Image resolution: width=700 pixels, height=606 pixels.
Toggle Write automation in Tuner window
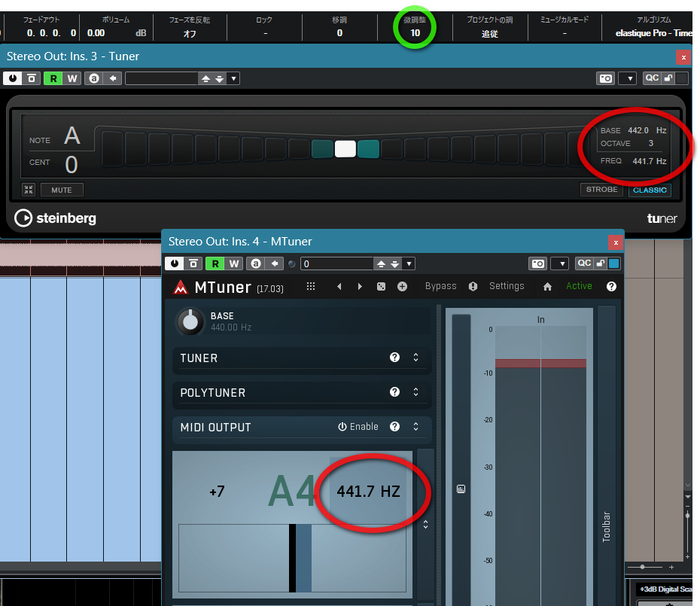[72, 78]
